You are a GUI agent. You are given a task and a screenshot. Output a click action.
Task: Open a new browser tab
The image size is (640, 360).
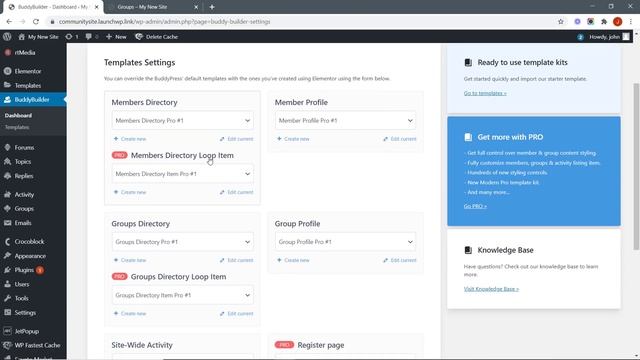pyautogui.click(x=212, y=7)
